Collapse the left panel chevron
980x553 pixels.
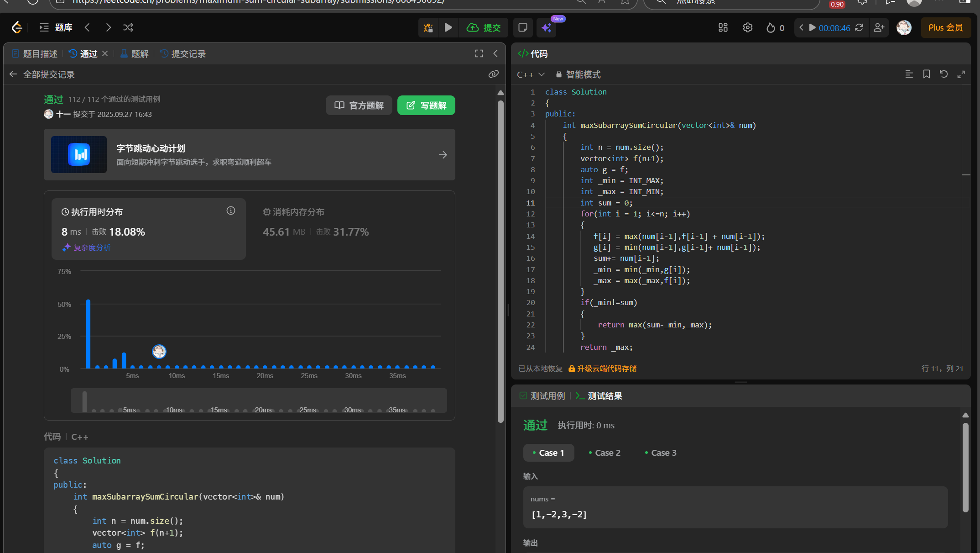tap(495, 54)
